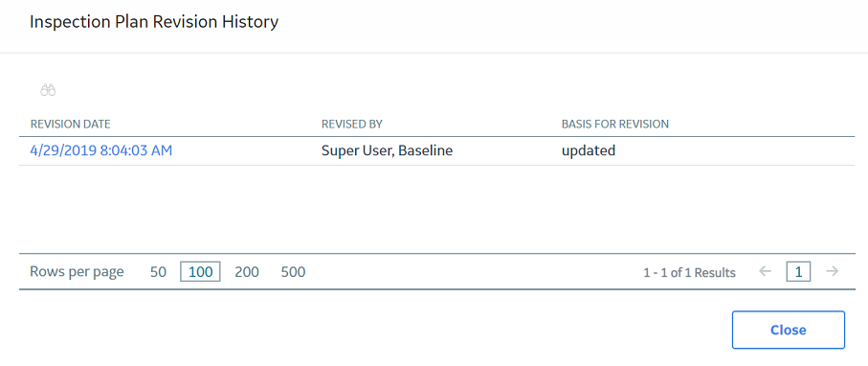Select page number 1 box
868x366 pixels.
[x=798, y=272]
